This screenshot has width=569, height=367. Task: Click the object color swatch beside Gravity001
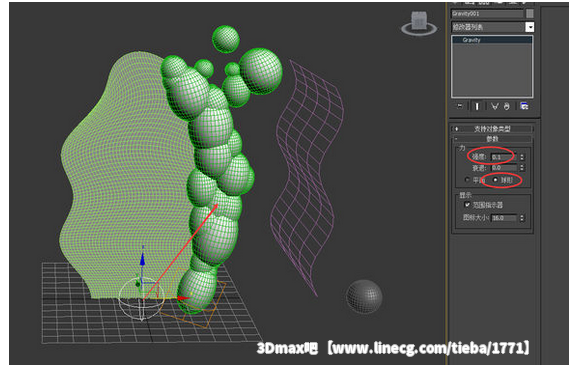click(x=530, y=13)
